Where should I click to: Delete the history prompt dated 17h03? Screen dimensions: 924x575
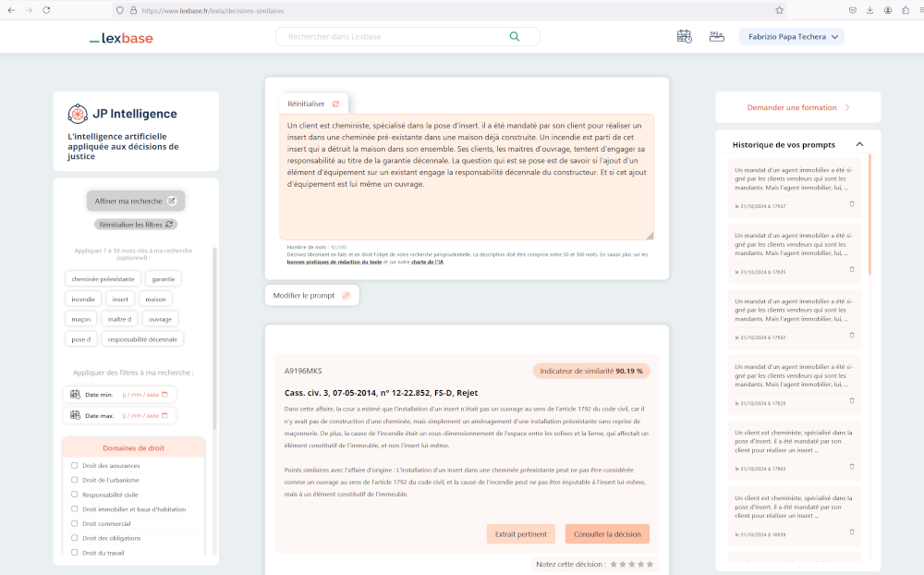tap(852, 467)
